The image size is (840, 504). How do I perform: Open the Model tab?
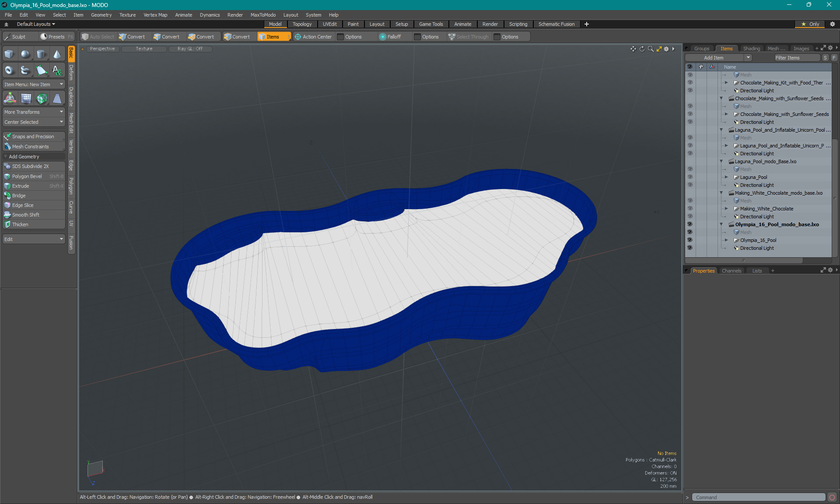click(274, 24)
